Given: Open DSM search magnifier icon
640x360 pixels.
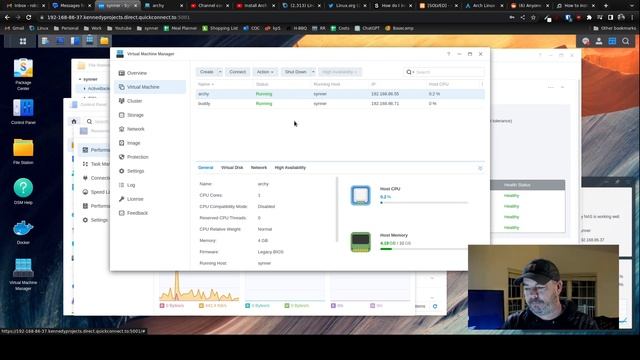Looking at the screenshot, I should (x=625, y=41).
